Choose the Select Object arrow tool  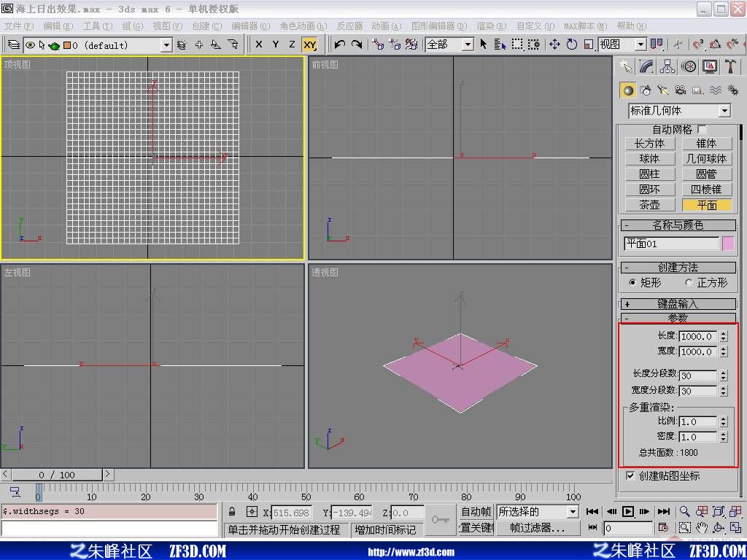pos(484,44)
